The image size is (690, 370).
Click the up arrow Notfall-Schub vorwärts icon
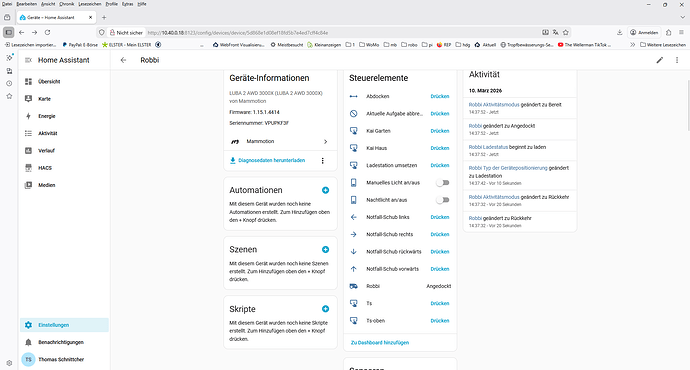(353, 269)
